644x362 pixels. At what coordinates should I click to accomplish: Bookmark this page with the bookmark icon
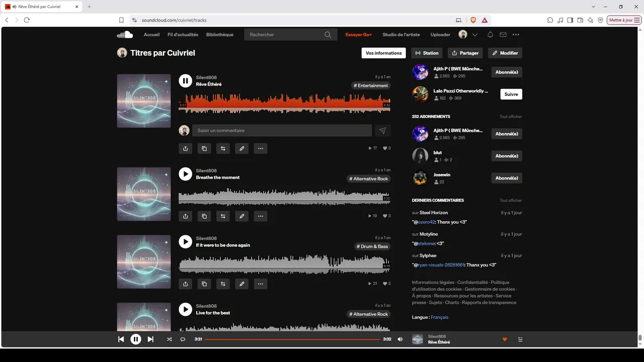pos(121,20)
